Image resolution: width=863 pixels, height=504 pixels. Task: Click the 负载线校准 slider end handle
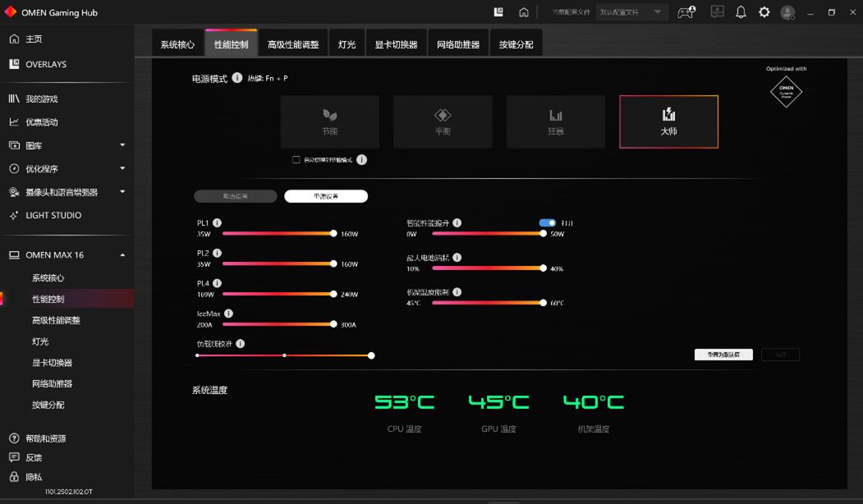371,355
